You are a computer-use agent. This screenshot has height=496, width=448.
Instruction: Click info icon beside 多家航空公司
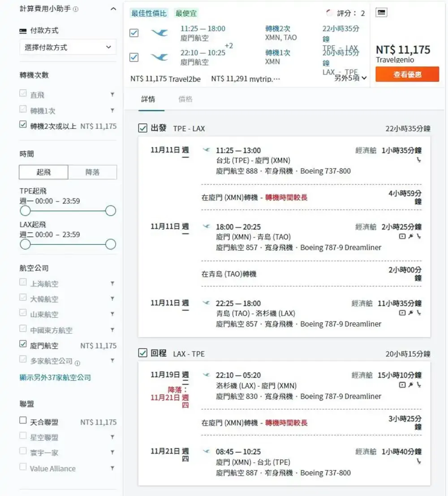(78, 363)
